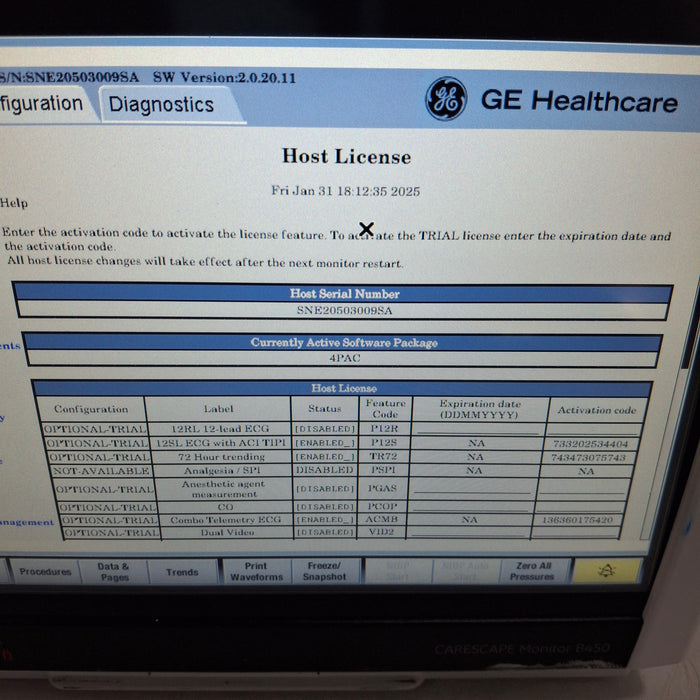700x700 pixels.
Task: Toggle [DISABLED] status of 12RL 12-lead ECG
Action: 325,429
